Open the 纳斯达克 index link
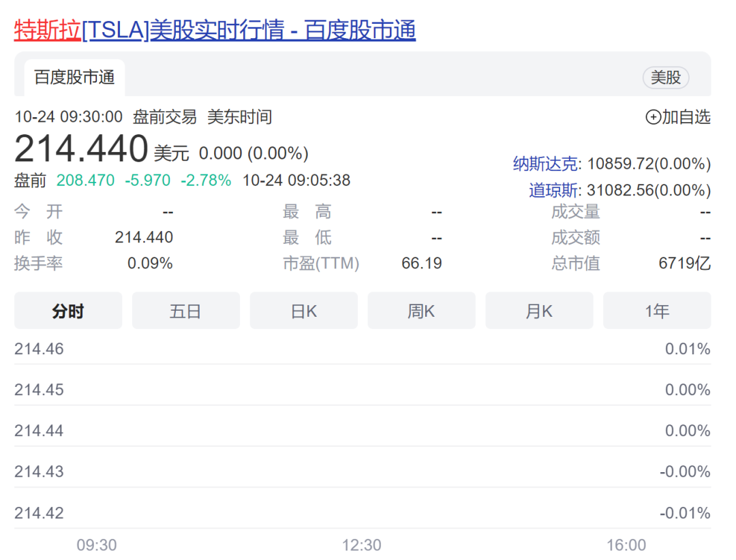This screenshot has width=736, height=560. [545, 164]
